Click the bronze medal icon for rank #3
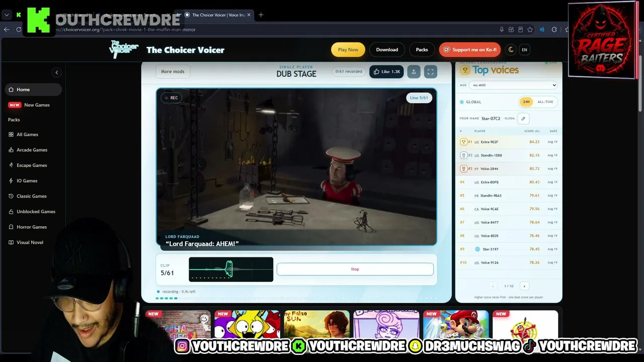 point(464,169)
